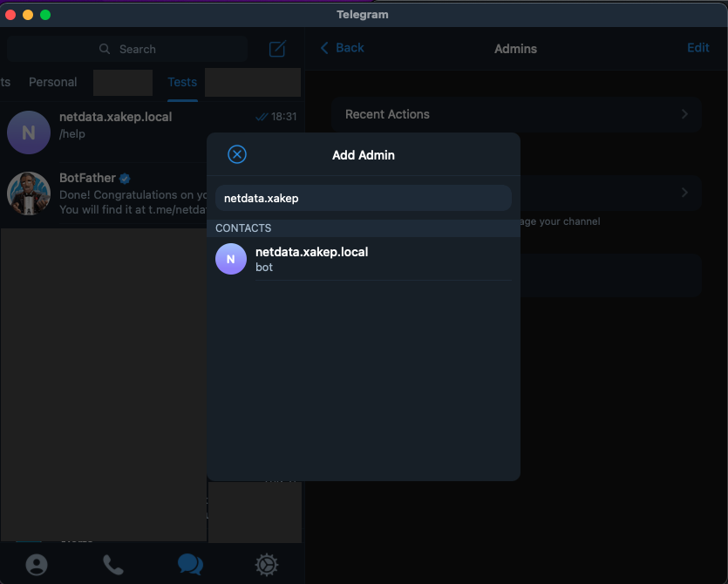This screenshot has height=584, width=728.
Task: Close the Add Admin dialog
Action: [x=237, y=154]
